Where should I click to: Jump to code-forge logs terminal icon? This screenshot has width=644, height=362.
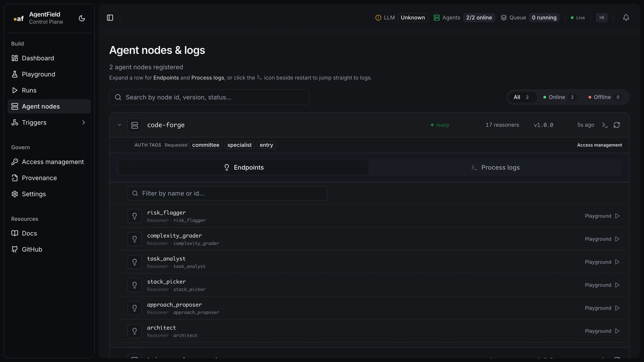[x=605, y=125]
